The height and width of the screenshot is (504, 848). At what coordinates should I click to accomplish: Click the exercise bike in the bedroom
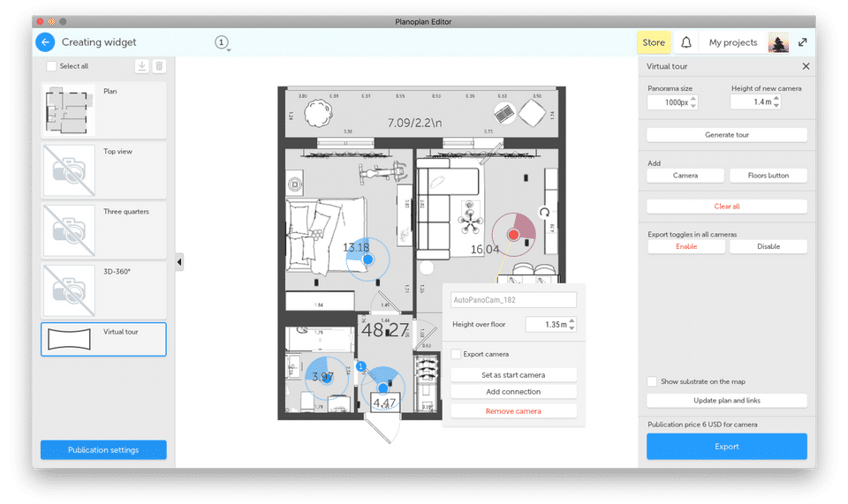[x=382, y=171]
